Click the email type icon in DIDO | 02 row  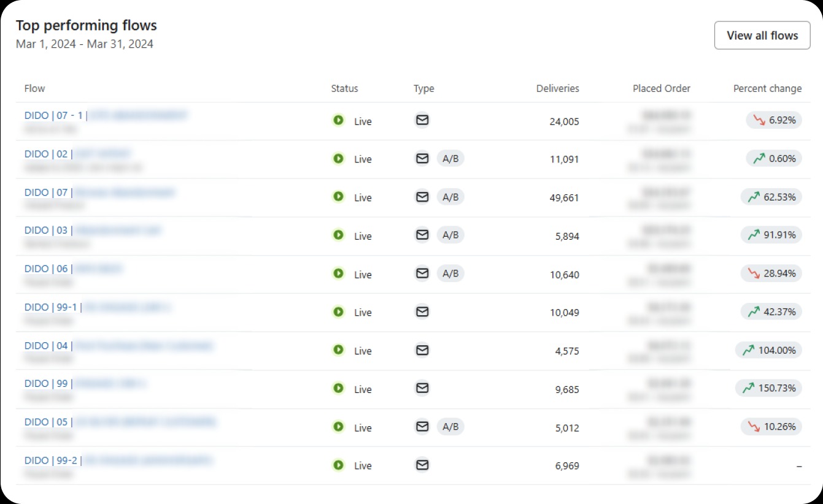[422, 158]
